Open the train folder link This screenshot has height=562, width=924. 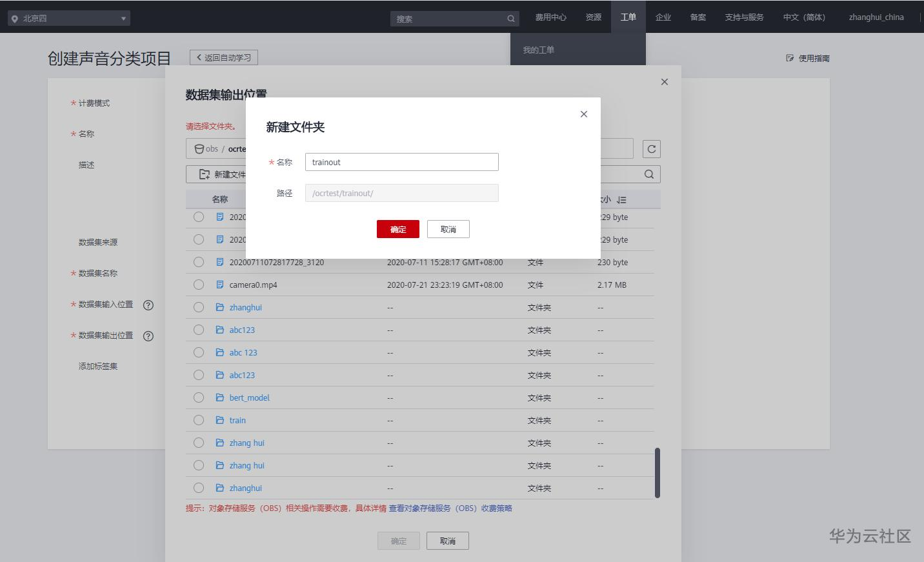(x=237, y=420)
